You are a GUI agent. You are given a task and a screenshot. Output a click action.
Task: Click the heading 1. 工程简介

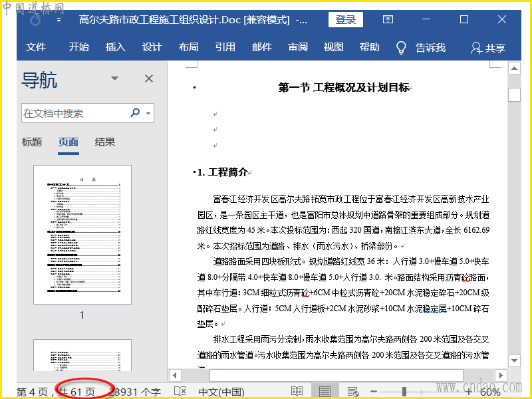point(222,172)
